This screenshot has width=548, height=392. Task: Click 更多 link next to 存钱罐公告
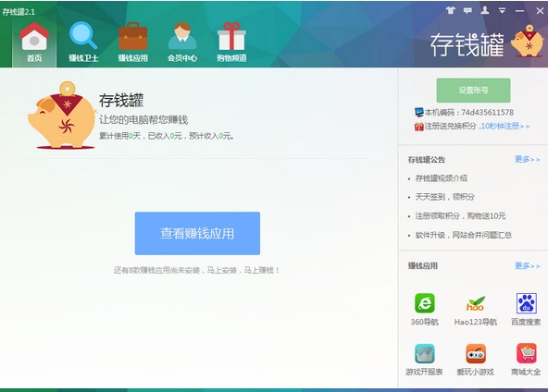(527, 159)
